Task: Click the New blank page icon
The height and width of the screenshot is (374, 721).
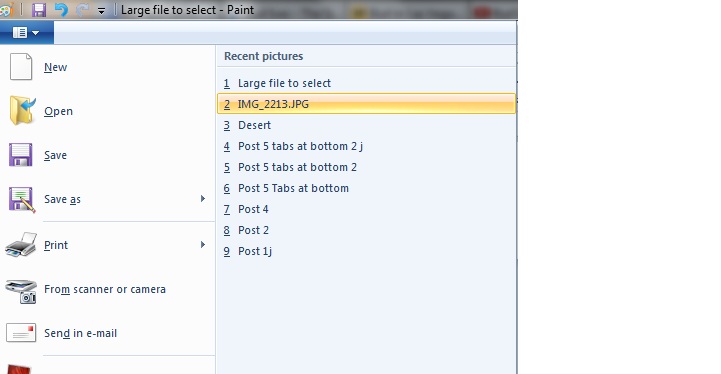Action: 21,67
